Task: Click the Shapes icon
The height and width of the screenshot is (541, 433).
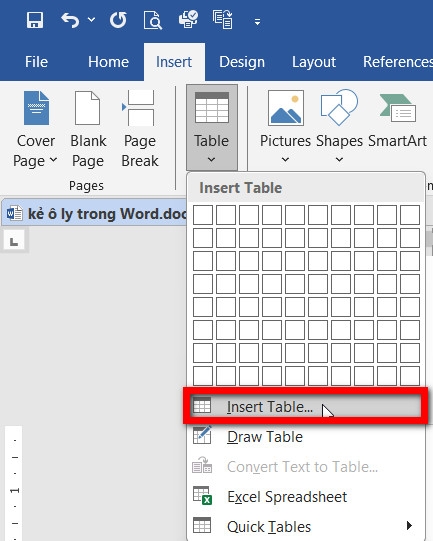Action: pos(339,107)
